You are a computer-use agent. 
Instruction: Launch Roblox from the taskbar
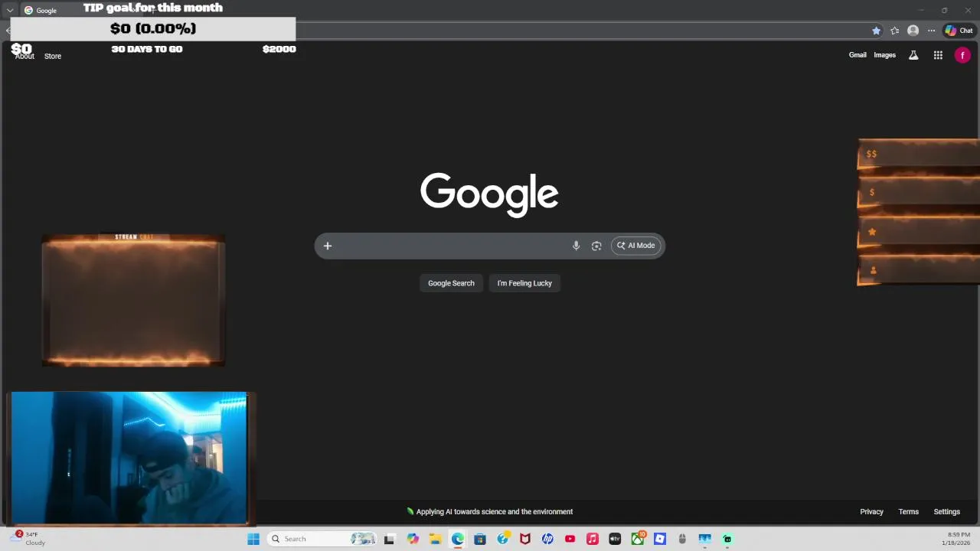point(660,539)
